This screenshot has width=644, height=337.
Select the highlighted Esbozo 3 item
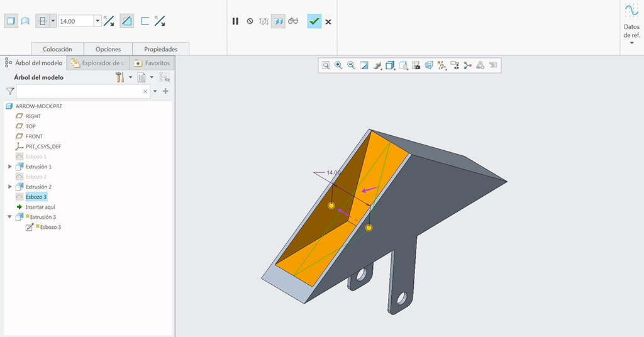tap(36, 197)
